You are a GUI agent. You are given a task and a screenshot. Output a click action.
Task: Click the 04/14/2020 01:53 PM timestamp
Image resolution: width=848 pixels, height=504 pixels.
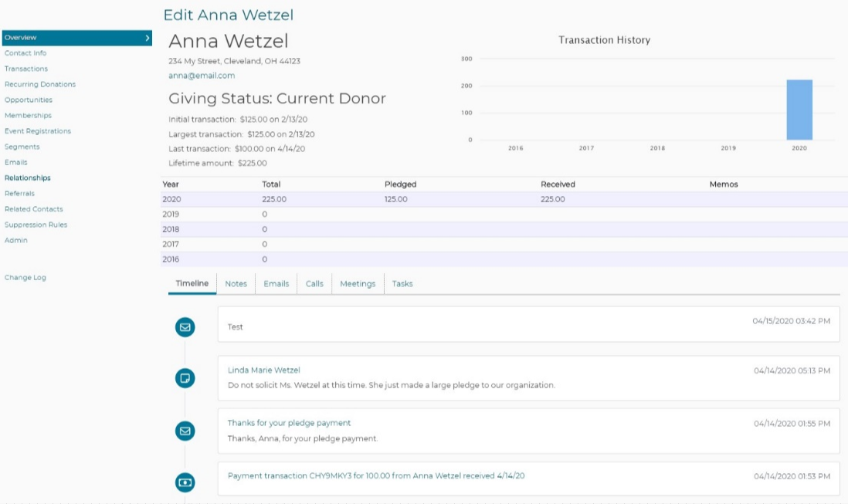792,476
